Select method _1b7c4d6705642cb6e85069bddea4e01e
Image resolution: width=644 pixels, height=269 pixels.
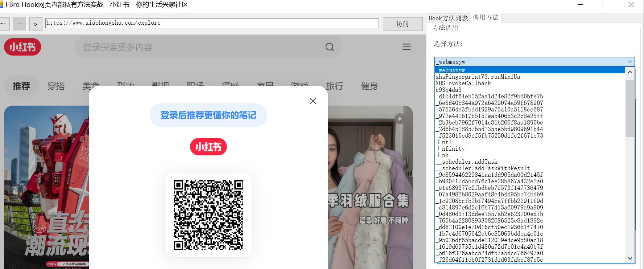(x=530, y=233)
